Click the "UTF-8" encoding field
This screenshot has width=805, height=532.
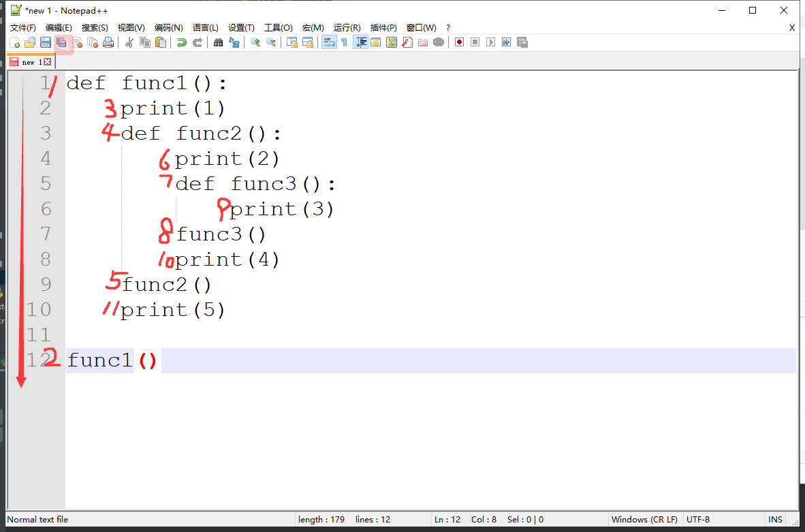click(x=697, y=520)
